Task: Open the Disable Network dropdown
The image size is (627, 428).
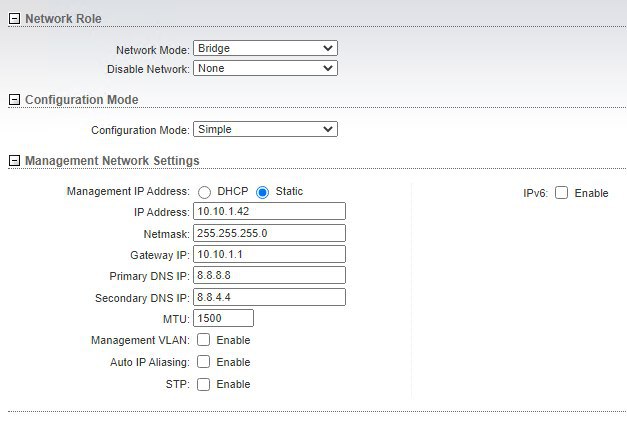Action: tap(266, 68)
